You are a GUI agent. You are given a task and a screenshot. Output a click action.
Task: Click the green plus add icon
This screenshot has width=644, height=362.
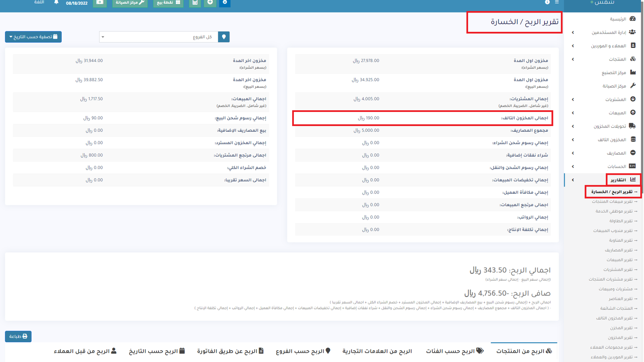coord(210,3)
